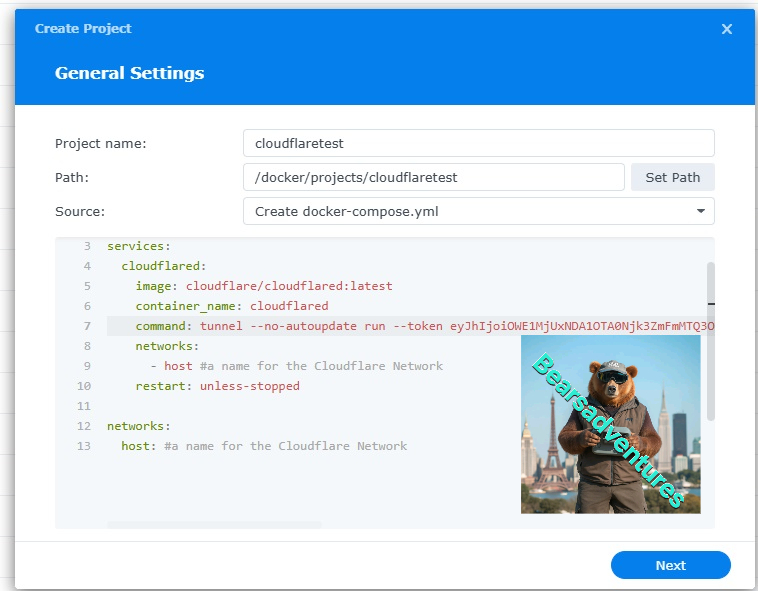Click the Bearsadventures bear image
Viewport: 758px width, 591px height.
[610, 424]
